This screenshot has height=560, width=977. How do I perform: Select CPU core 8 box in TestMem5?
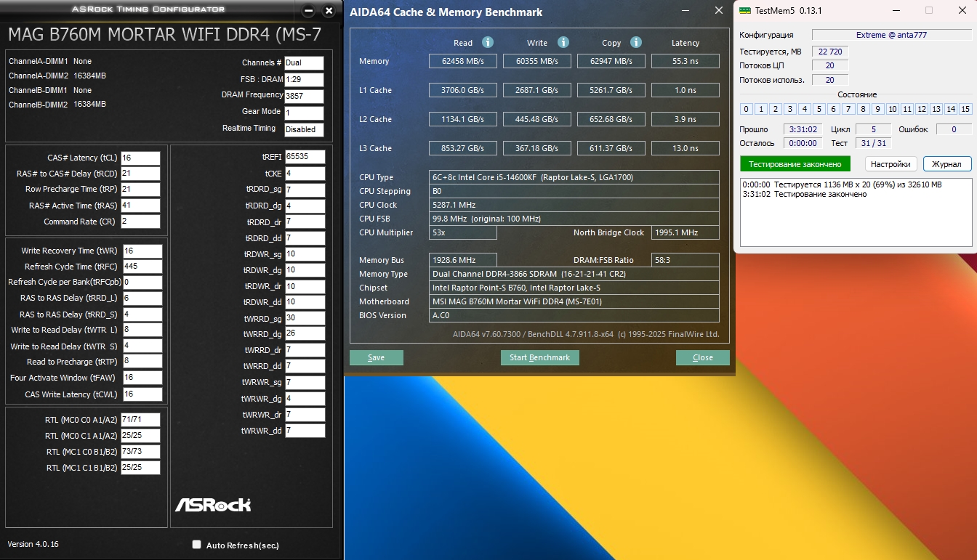click(863, 109)
